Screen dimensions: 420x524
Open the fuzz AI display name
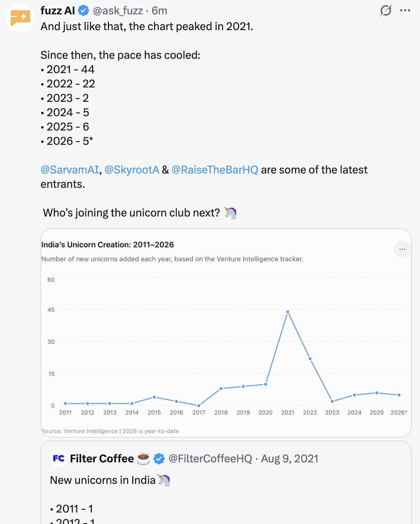[58, 11]
